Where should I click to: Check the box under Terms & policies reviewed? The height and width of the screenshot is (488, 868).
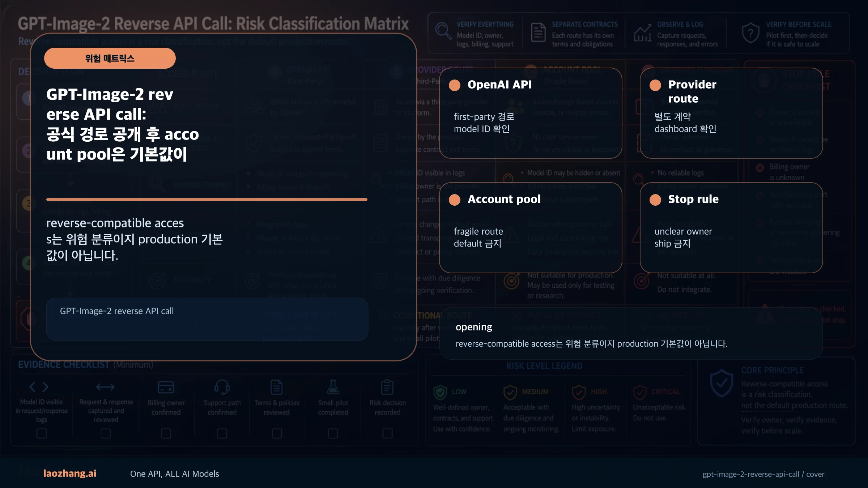[277, 433]
